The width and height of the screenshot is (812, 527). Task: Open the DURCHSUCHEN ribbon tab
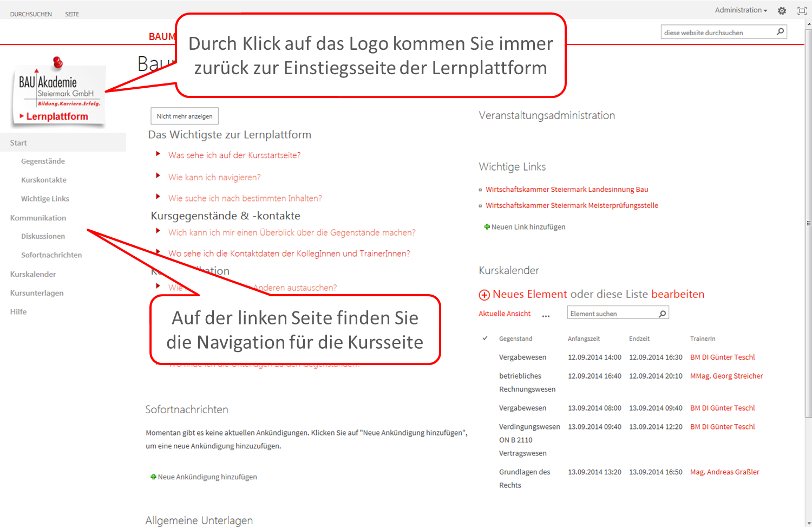tap(31, 15)
